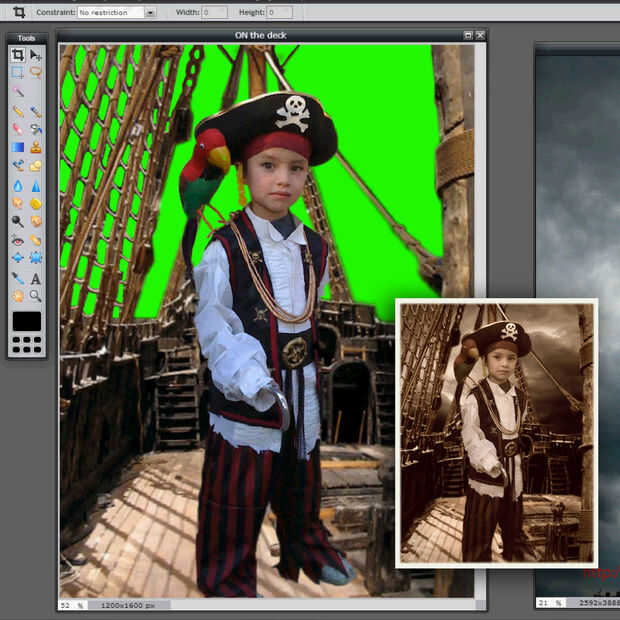Screen dimensions: 620x620
Task: Click the Width input field
Action: 214,13
